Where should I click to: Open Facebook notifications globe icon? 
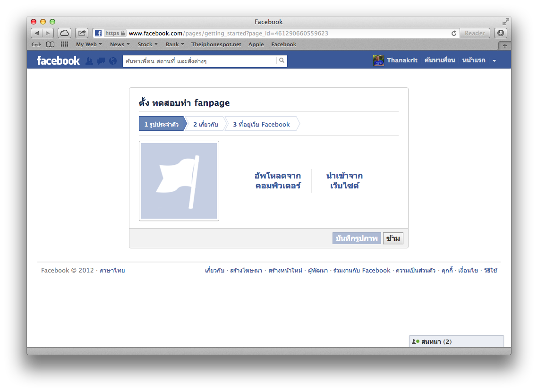(x=112, y=61)
